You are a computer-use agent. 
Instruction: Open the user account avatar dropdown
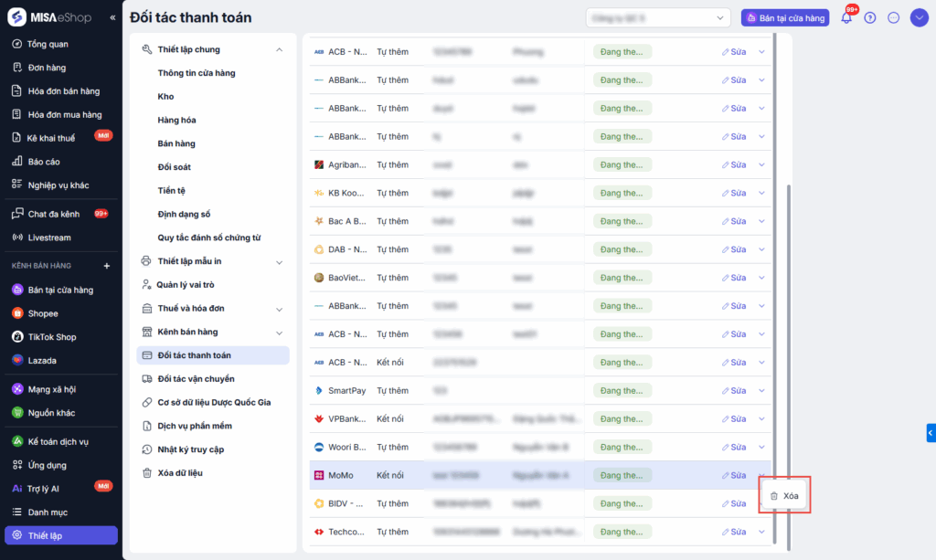tap(920, 17)
